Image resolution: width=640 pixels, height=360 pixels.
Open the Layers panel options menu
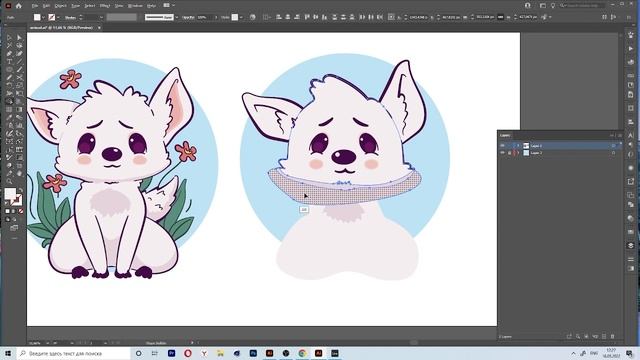tap(620, 135)
